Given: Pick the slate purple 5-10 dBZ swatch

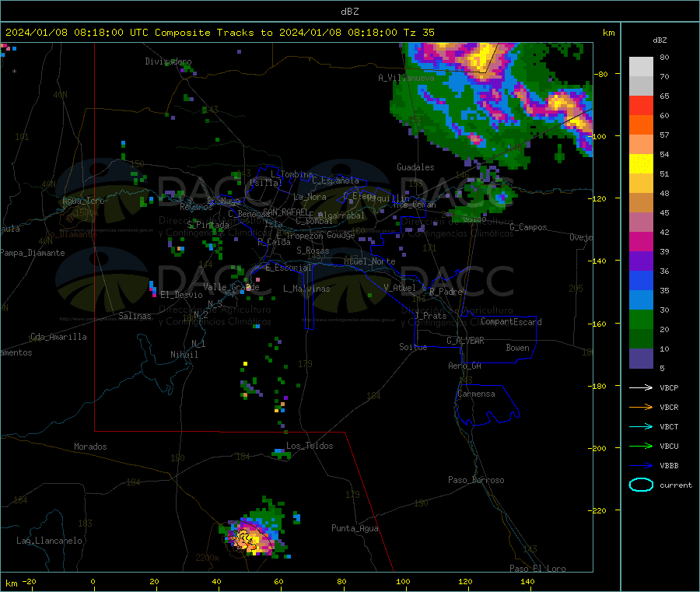Looking at the screenshot, I should (x=641, y=359).
